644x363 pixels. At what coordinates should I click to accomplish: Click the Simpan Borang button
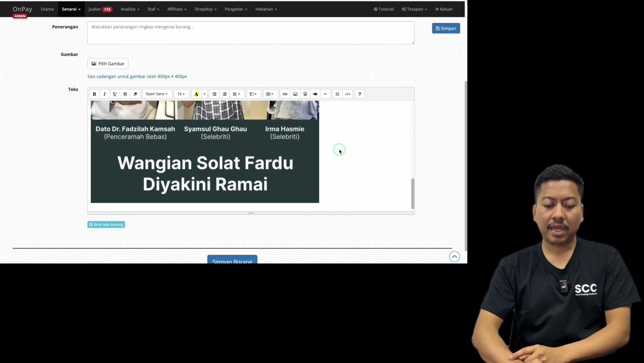(x=232, y=259)
